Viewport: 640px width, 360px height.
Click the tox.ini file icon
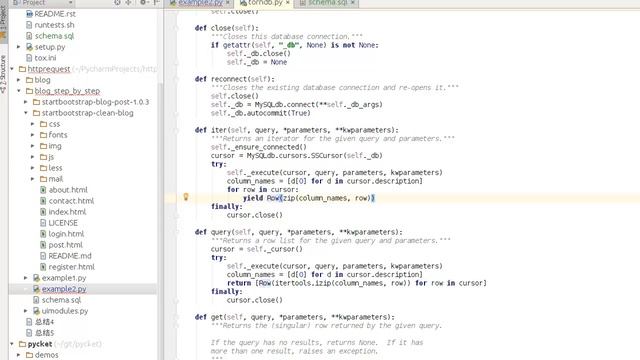[29, 58]
